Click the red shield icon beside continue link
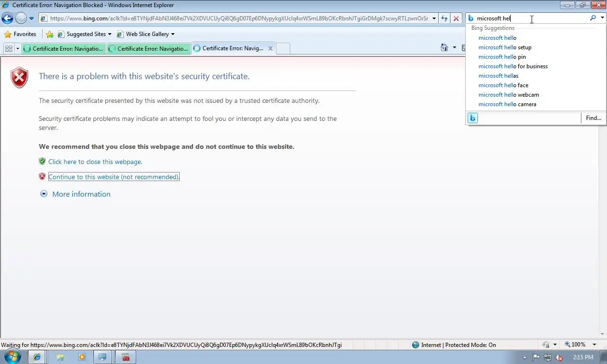This screenshot has width=607, height=364. 42,176
